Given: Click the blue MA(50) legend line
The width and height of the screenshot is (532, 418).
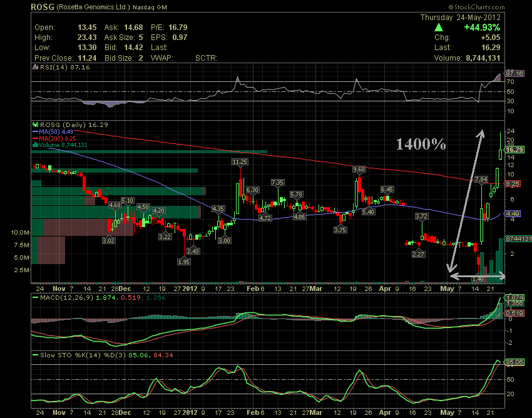Looking at the screenshot, I should (35, 131).
